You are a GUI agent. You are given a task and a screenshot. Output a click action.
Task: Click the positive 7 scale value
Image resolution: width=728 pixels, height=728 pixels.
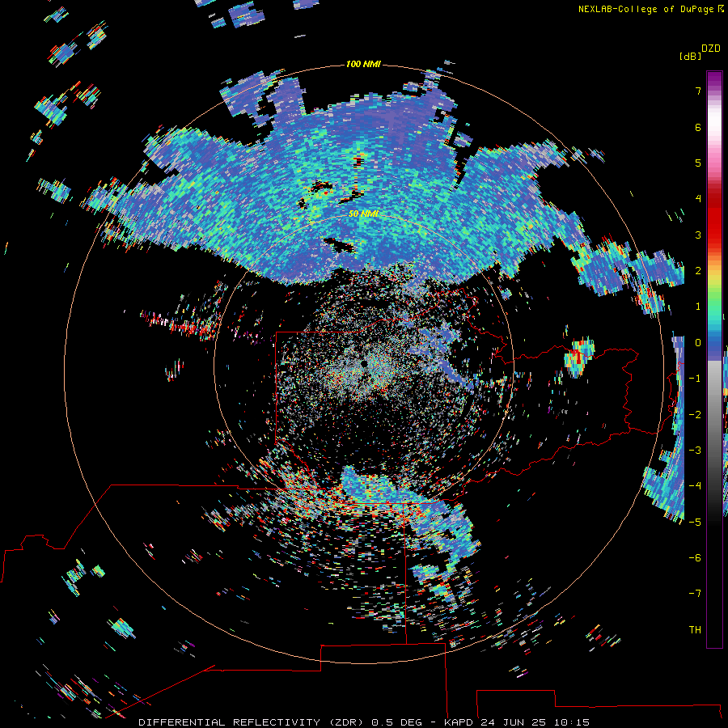click(x=698, y=91)
